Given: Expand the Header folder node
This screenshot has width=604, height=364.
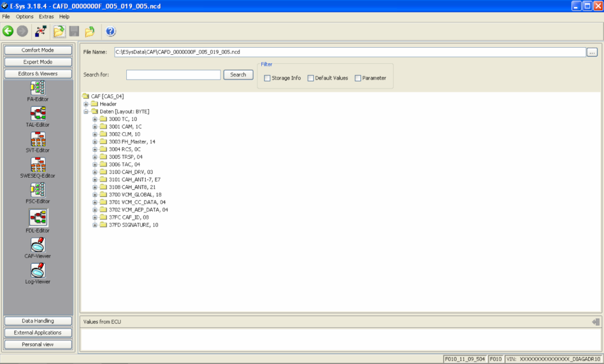Looking at the screenshot, I should pyautogui.click(x=86, y=104).
